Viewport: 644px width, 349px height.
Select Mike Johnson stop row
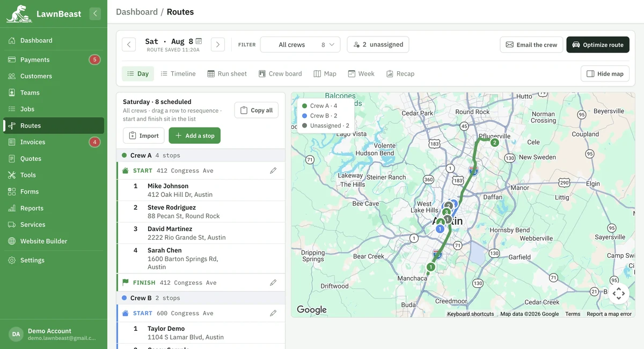[201, 190]
